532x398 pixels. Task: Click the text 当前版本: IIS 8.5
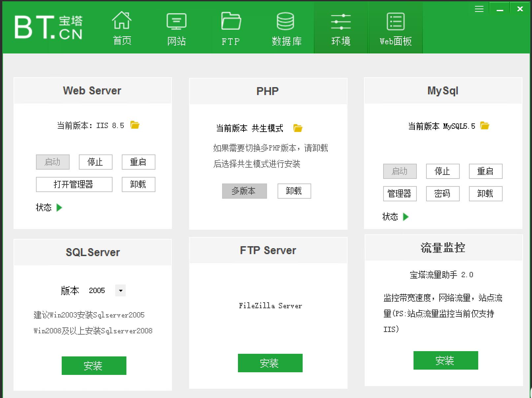click(x=91, y=125)
